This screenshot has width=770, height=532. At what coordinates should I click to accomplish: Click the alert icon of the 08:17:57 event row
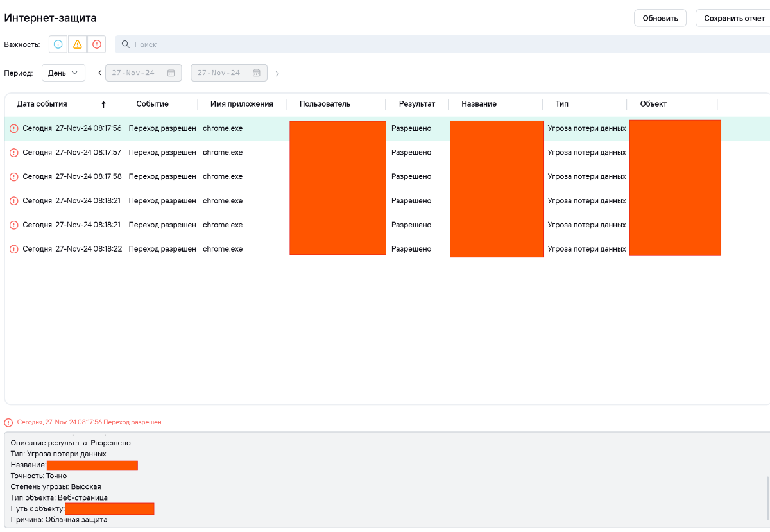14,153
